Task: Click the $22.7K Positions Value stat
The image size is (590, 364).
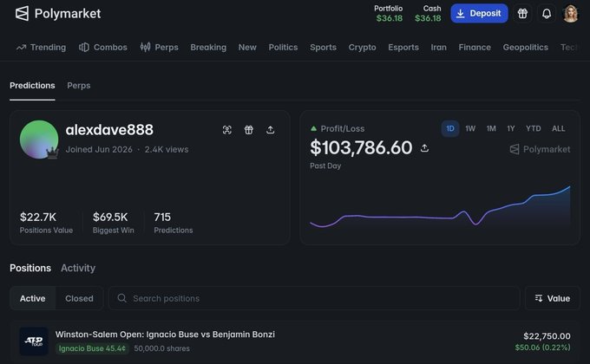Action: (x=46, y=223)
